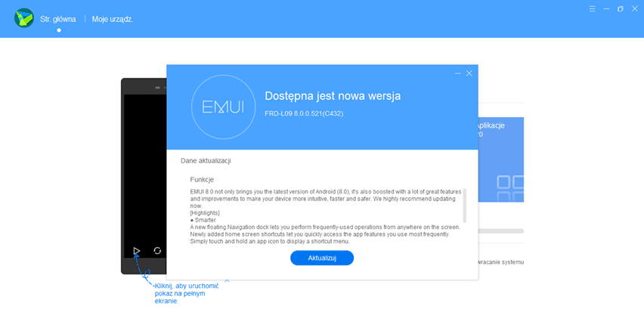Click the HiSuite logo icon
The height and width of the screenshot is (322, 644).
click(24, 18)
